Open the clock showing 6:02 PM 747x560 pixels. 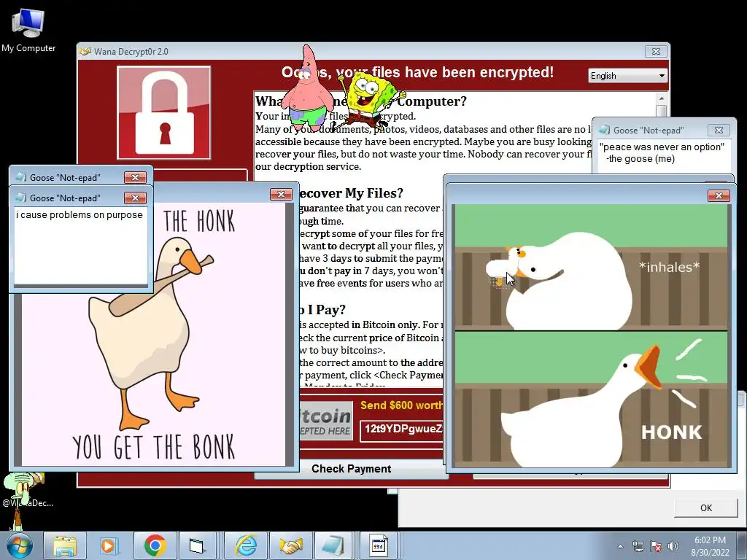[710, 546]
